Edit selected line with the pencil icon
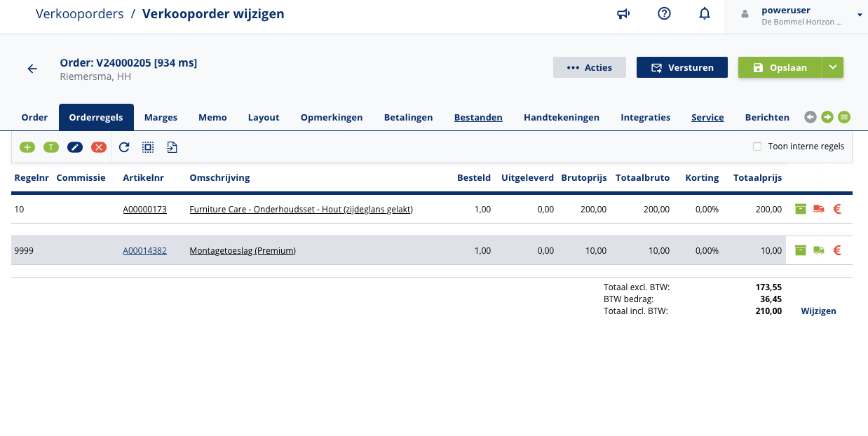 [75, 147]
